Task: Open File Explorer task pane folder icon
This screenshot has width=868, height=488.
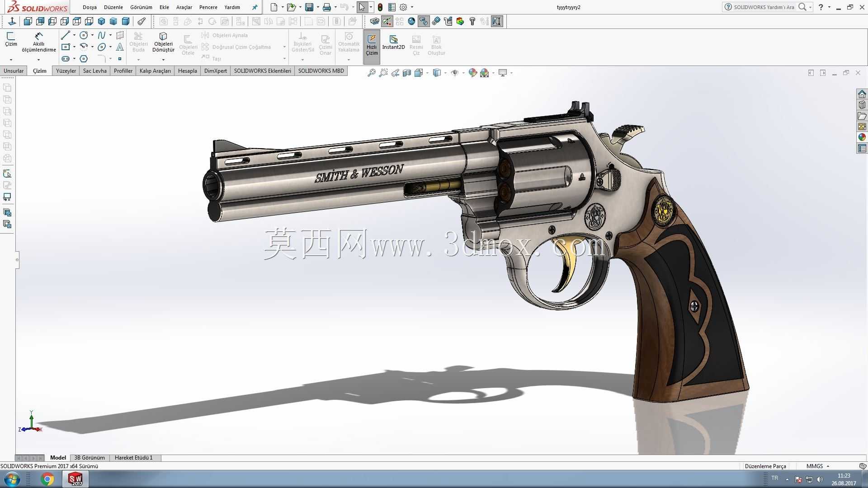Action: click(862, 116)
